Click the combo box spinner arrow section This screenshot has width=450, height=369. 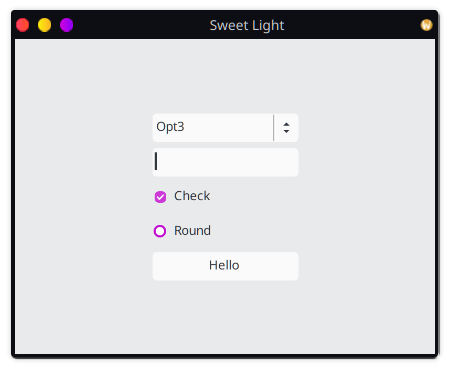point(286,128)
